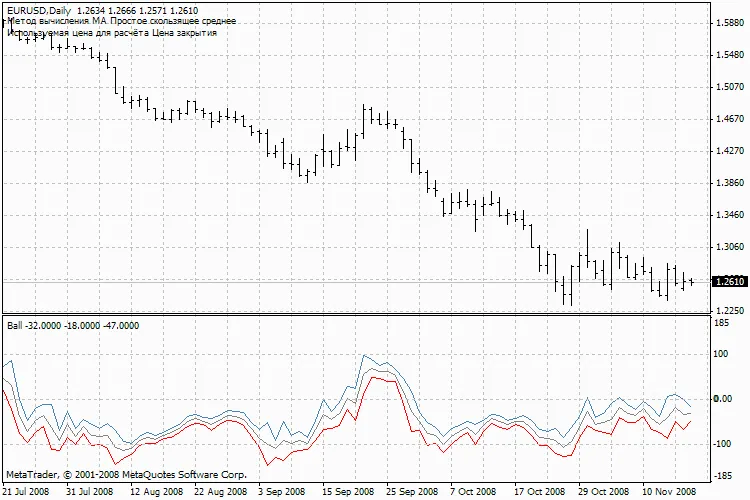Click the 1.3060 price scale value
This screenshot has width=750, height=500.
coord(729,247)
